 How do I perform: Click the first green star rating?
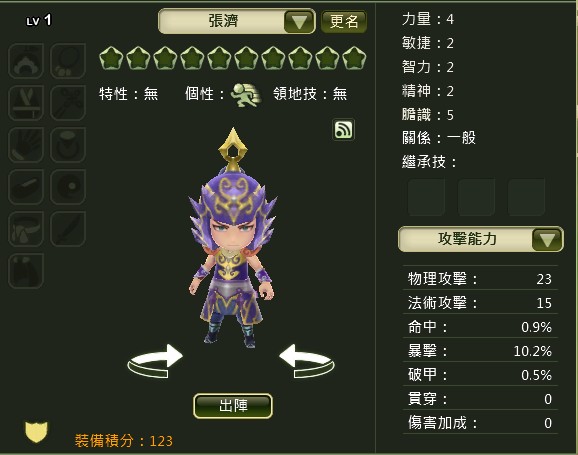tap(111, 58)
